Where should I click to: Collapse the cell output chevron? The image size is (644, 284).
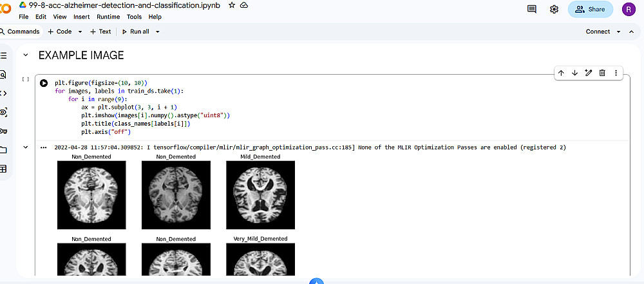tap(26, 147)
